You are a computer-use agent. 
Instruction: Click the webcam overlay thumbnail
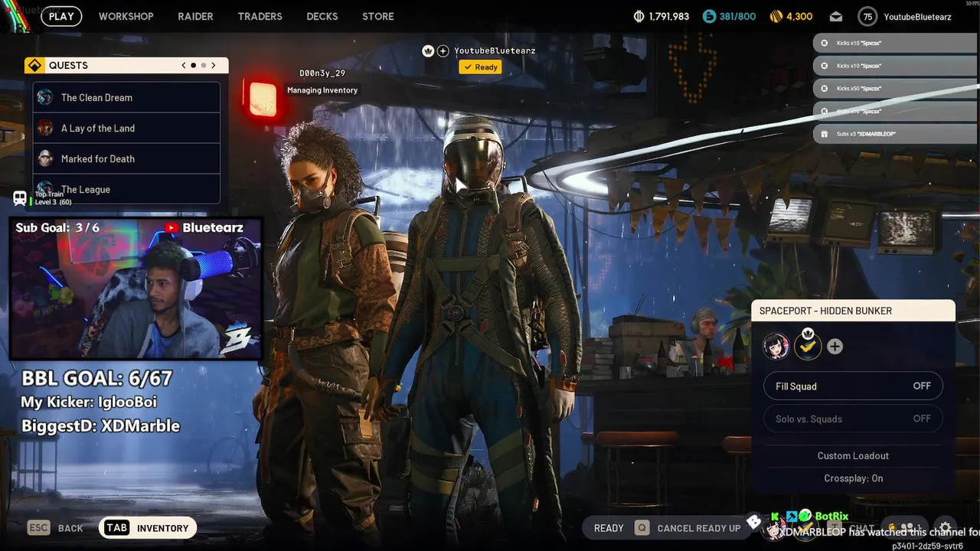pyautogui.click(x=136, y=289)
